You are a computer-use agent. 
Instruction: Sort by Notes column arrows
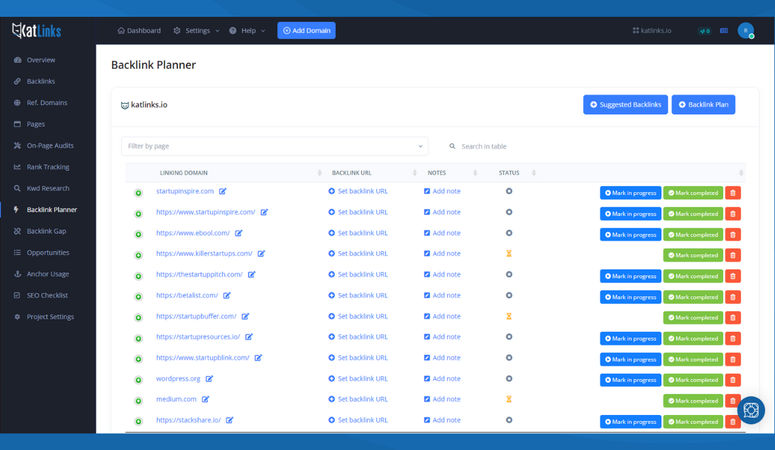(x=475, y=173)
